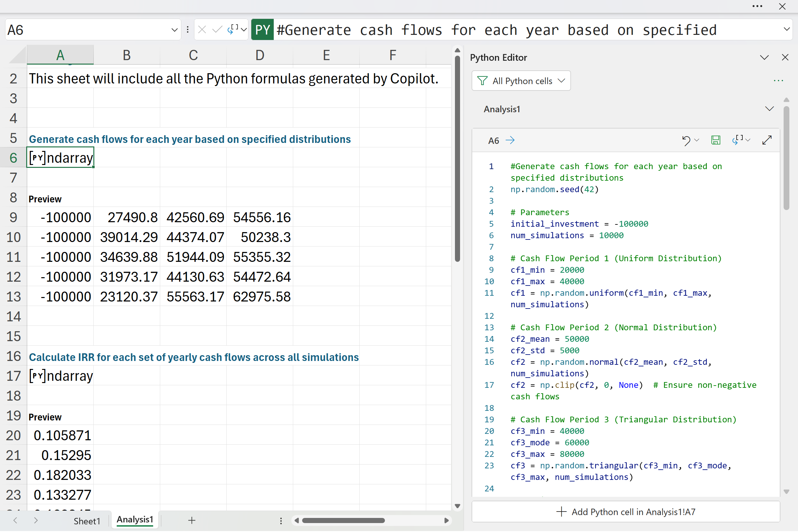Click the horizontal scrollbar thumb
Image resolution: width=798 pixels, height=532 pixels.
pyautogui.click(x=343, y=520)
